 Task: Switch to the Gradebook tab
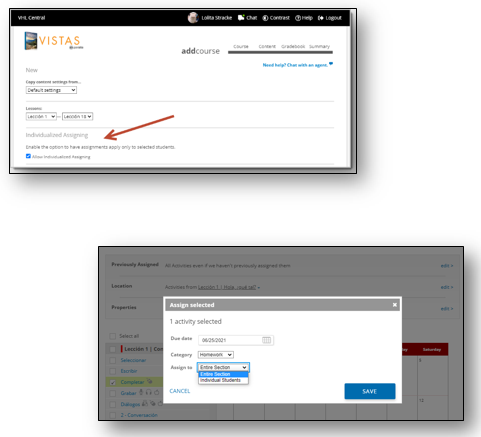293,46
